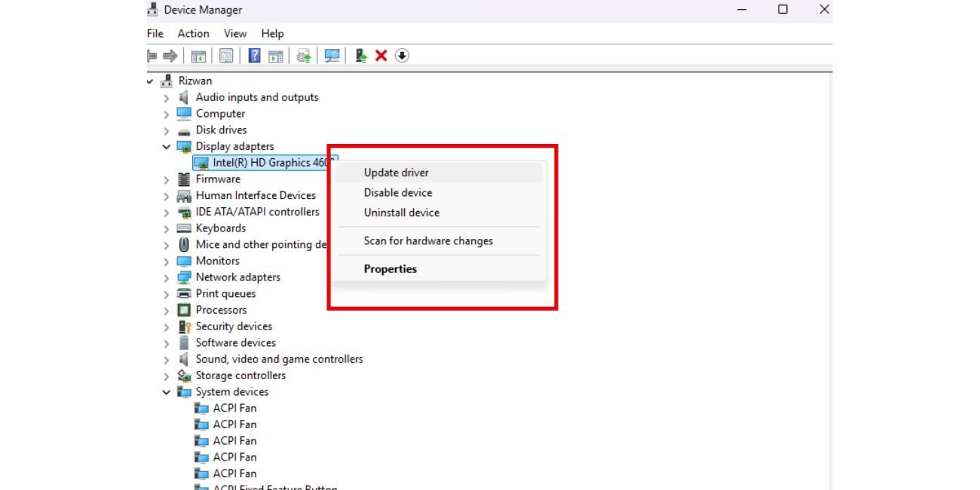Choose Disable device in the context menu
Screen dimensions: 980x490
(438, 193)
